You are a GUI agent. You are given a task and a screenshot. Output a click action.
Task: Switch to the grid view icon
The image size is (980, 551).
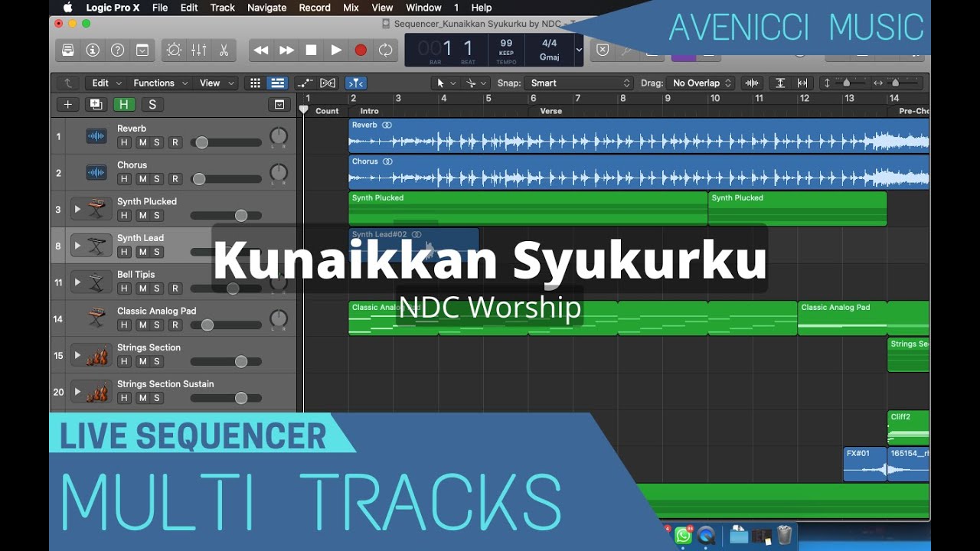coord(256,83)
